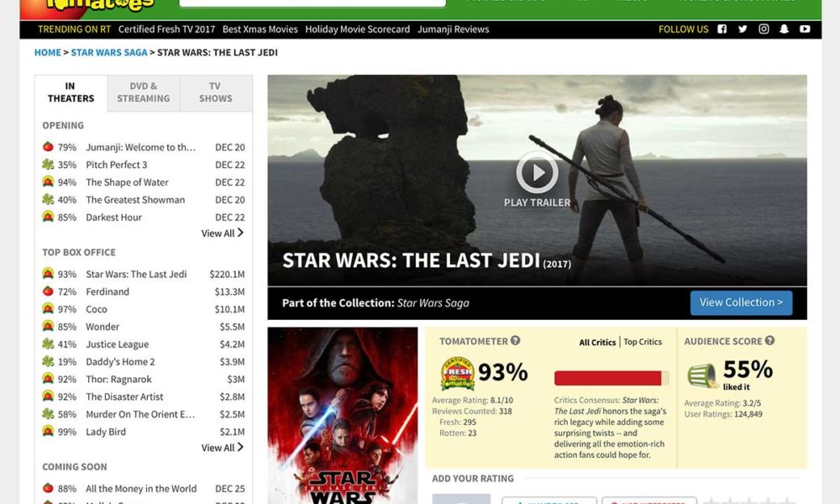Click rotten splat icon beside Murder On The Orient Express
The width and height of the screenshot is (840, 504).
(x=48, y=413)
